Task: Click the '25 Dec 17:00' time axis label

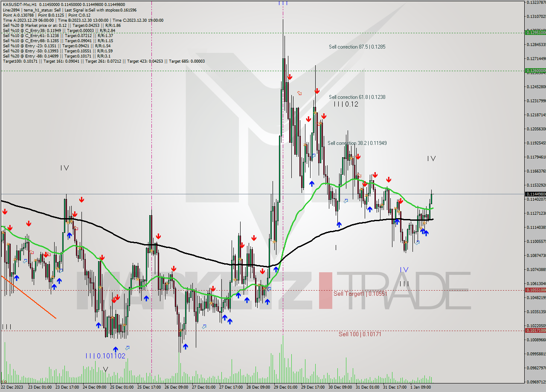Action: (x=149, y=387)
